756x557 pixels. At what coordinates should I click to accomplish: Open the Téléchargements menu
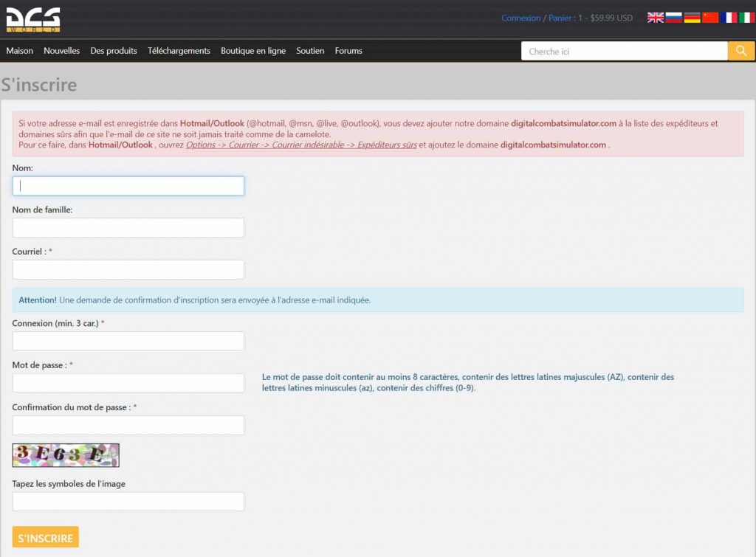coord(179,51)
